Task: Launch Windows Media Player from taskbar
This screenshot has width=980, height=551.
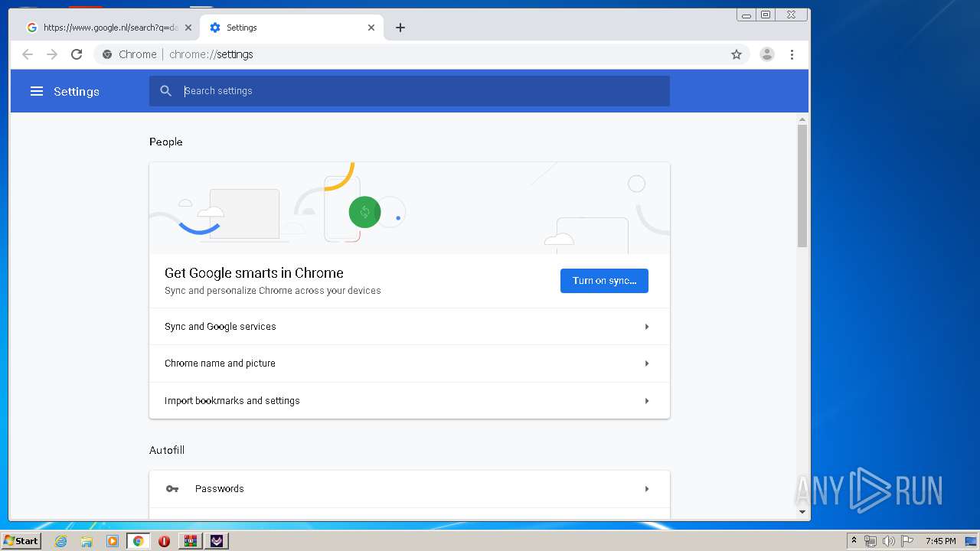Action: point(113,541)
